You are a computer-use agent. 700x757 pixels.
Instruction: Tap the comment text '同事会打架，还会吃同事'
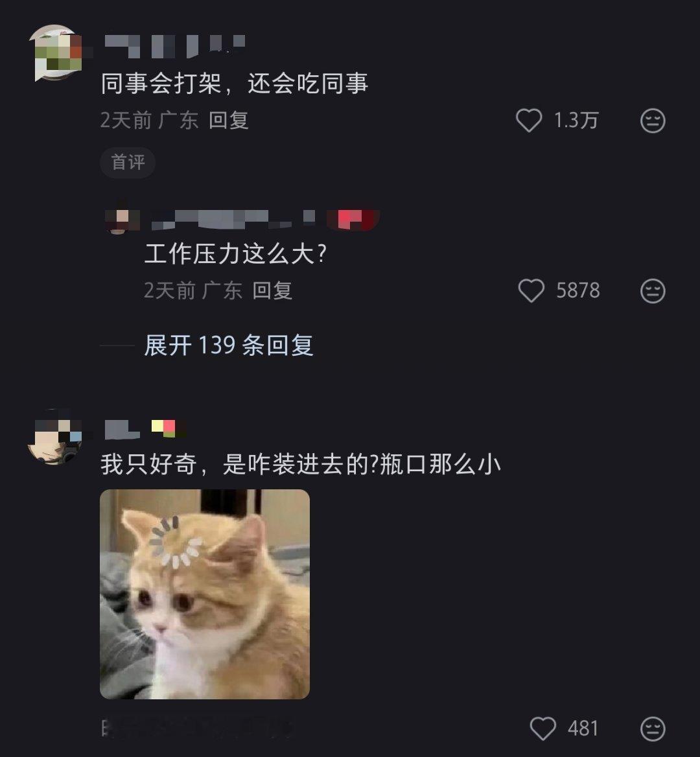(x=235, y=83)
